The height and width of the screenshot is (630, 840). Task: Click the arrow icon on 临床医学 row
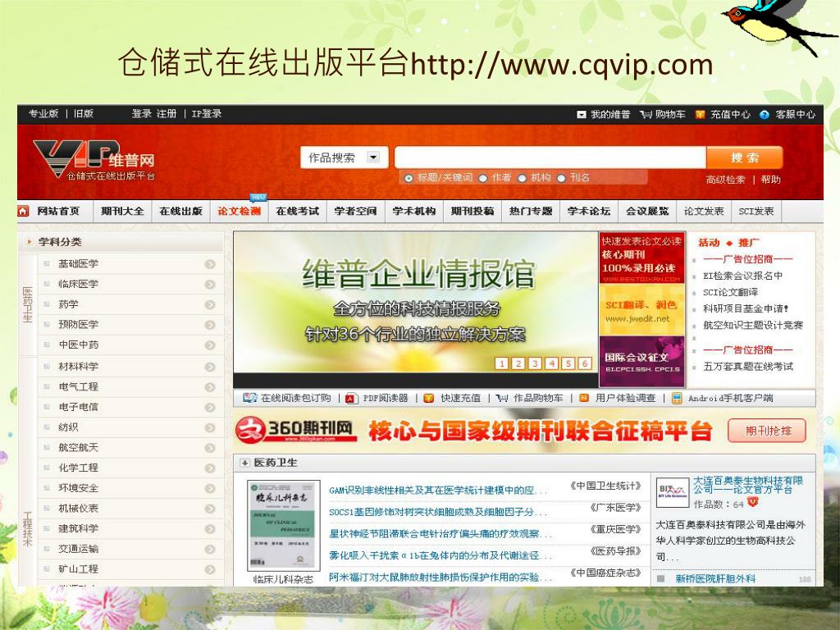210,285
